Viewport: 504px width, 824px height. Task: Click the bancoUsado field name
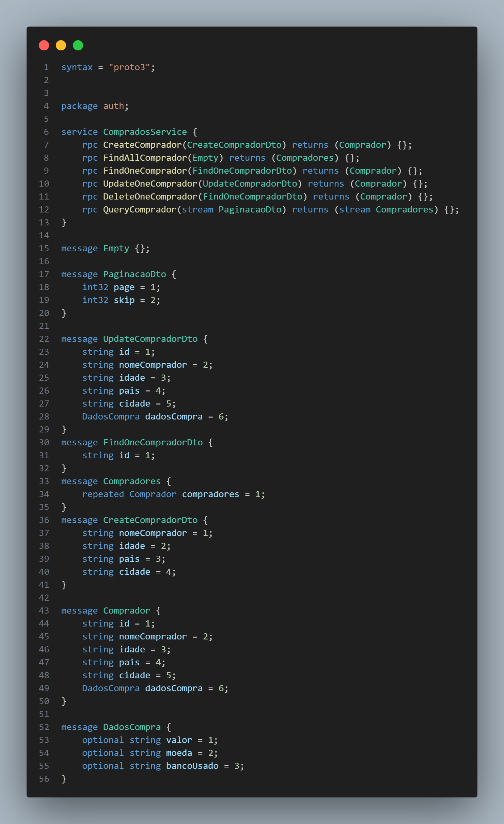point(192,766)
